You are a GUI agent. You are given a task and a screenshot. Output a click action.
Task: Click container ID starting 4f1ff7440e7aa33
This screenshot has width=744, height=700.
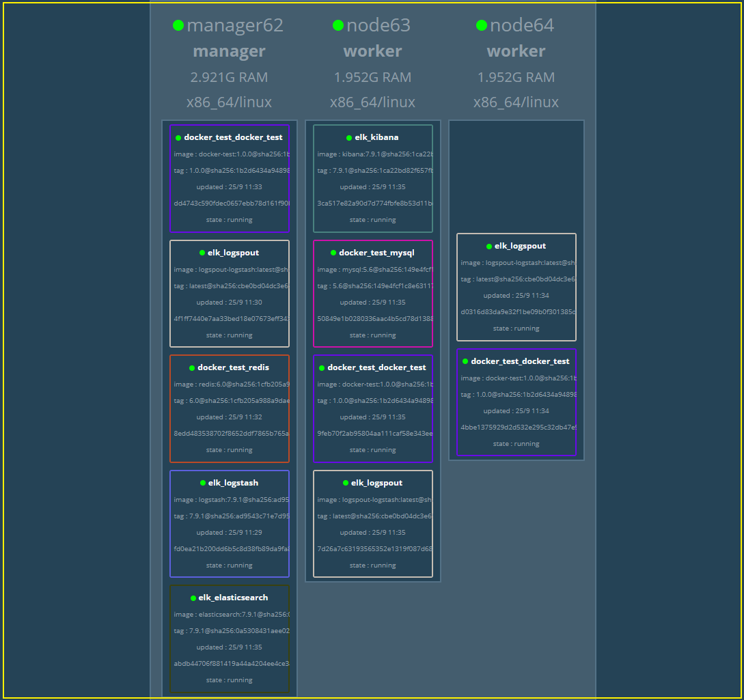(232, 319)
